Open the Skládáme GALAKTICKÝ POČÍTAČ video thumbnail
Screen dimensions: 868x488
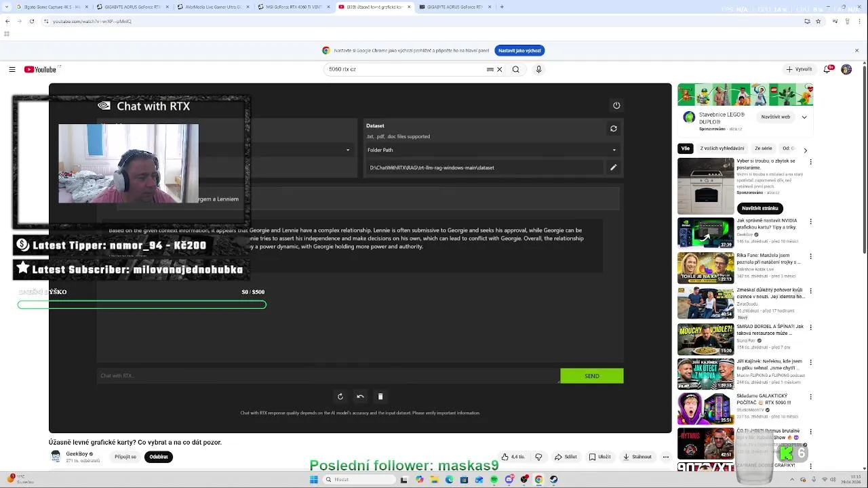click(x=705, y=409)
